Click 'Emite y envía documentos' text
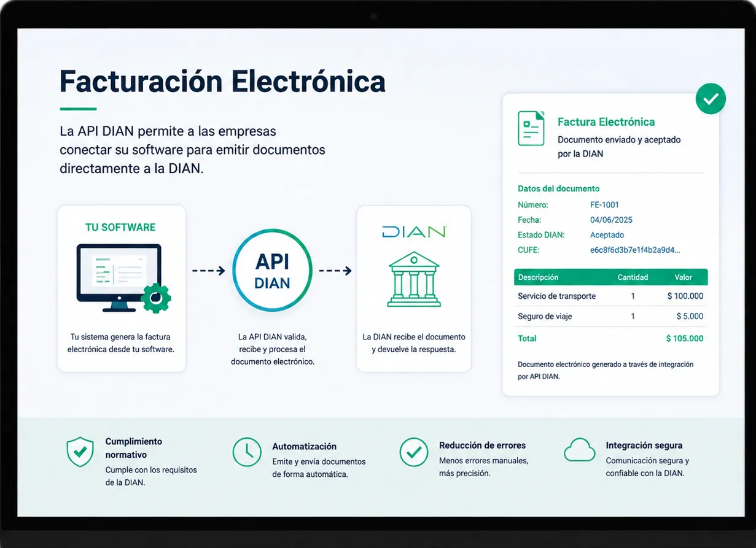 point(319,468)
